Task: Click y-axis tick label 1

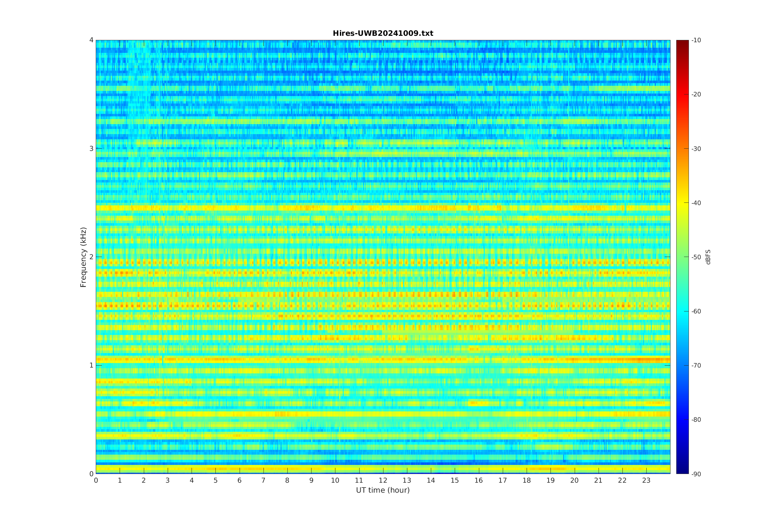Action: (91, 365)
